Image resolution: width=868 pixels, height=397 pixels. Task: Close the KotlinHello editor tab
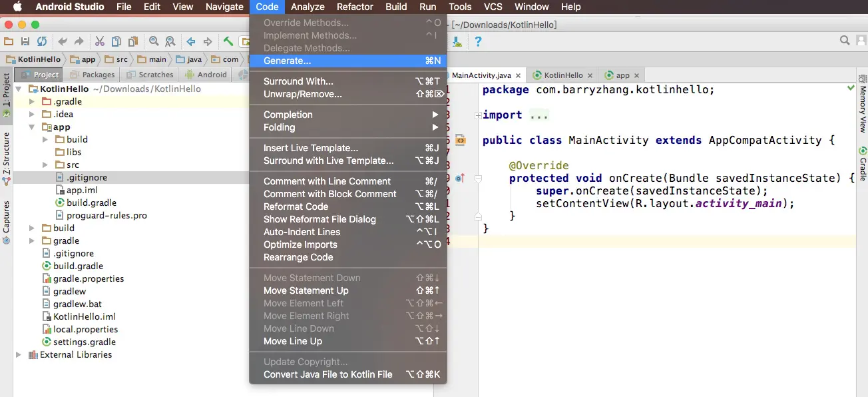590,76
